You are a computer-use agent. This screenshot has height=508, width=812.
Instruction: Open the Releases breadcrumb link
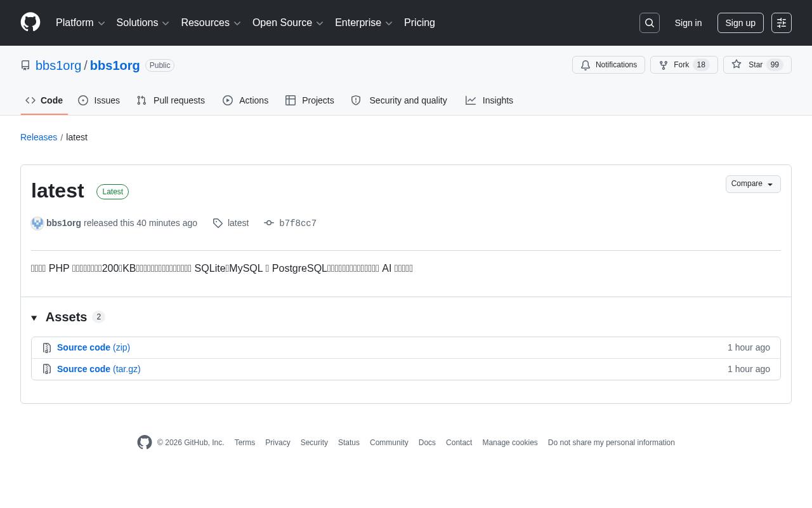pyautogui.click(x=39, y=137)
